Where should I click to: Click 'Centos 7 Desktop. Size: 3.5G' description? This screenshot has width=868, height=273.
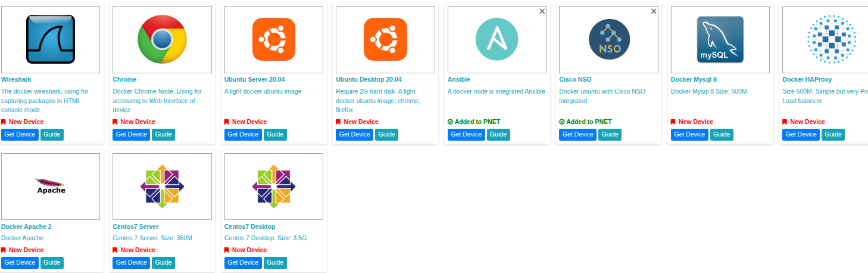click(266, 238)
